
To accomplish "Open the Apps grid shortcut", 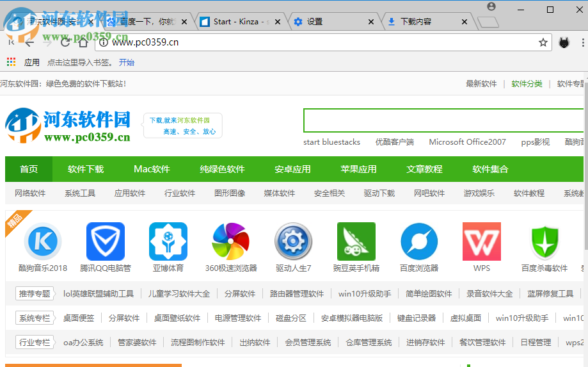I will pyautogui.click(x=12, y=62).
